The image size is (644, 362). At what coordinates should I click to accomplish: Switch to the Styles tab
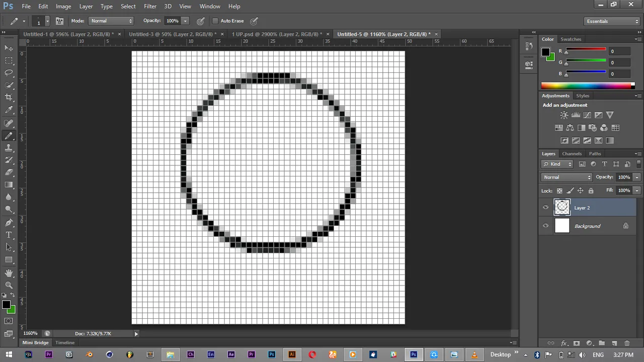point(583,96)
